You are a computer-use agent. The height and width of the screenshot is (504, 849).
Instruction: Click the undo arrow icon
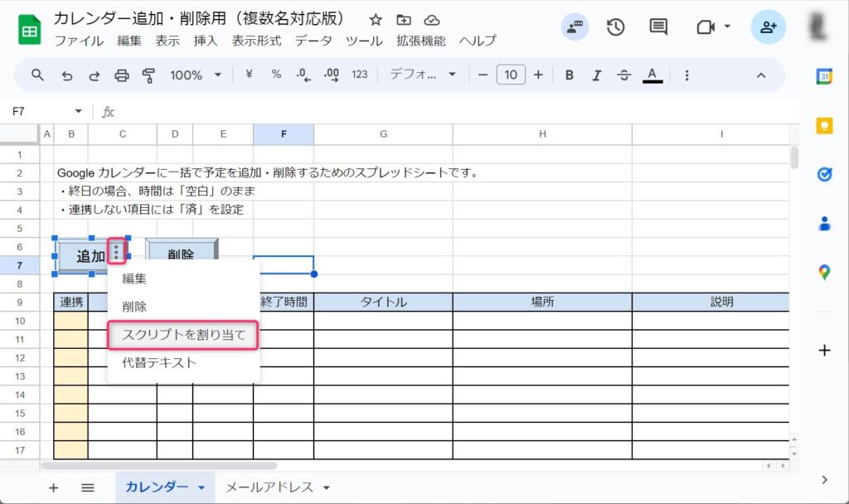pyautogui.click(x=66, y=75)
